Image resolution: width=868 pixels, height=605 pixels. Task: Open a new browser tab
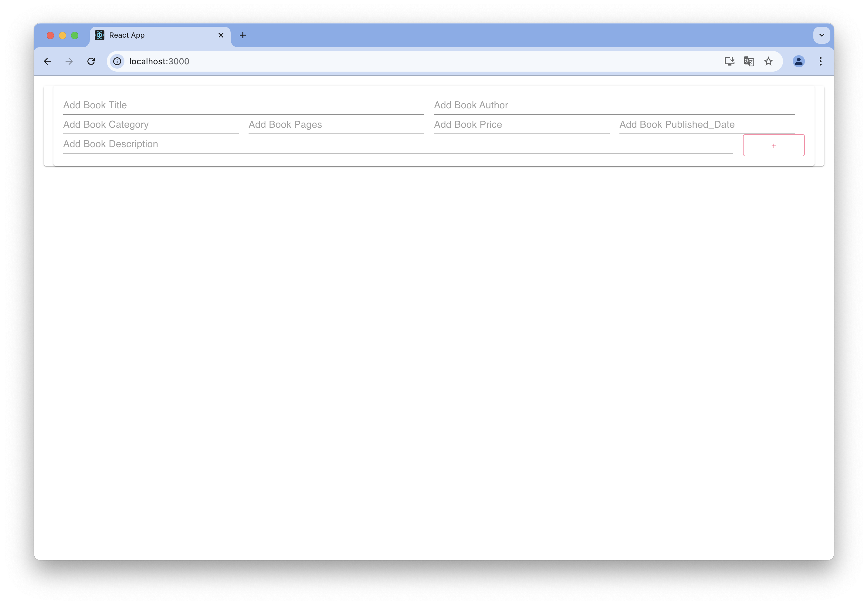pos(243,35)
